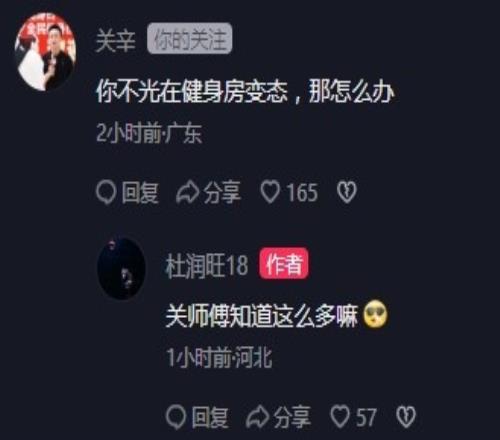Dislike 关辛's comment with broken heart
The width and height of the screenshot is (500, 440).
point(347,193)
